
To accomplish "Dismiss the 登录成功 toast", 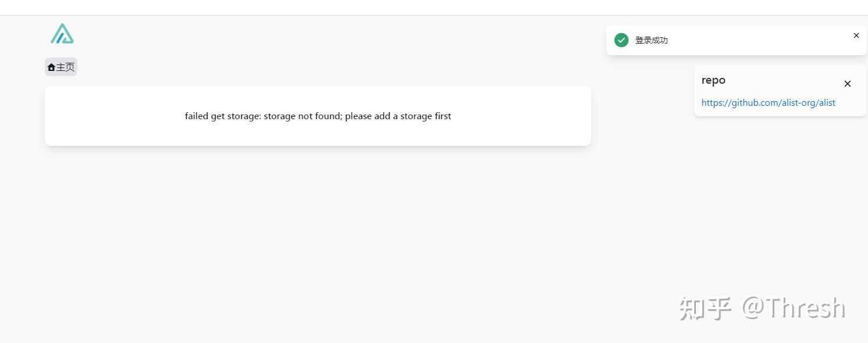I will tap(856, 35).
